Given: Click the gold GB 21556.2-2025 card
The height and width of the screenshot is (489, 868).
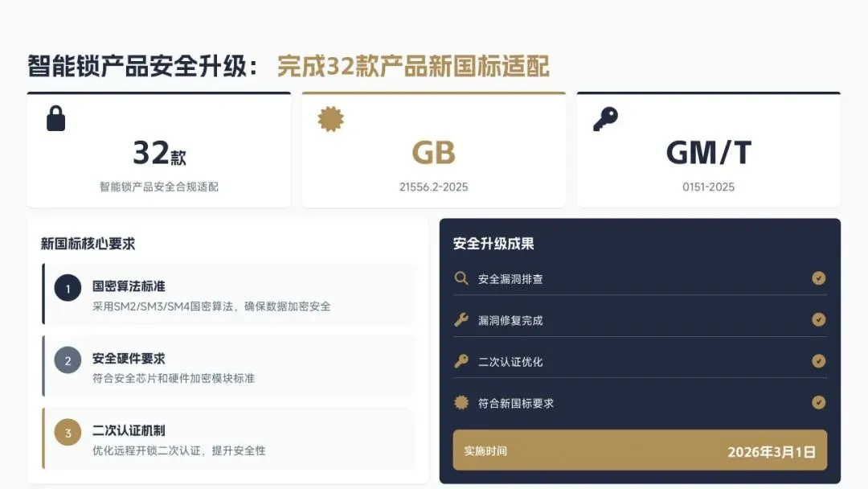Looking at the screenshot, I should pyautogui.click(x=434, y=150).
